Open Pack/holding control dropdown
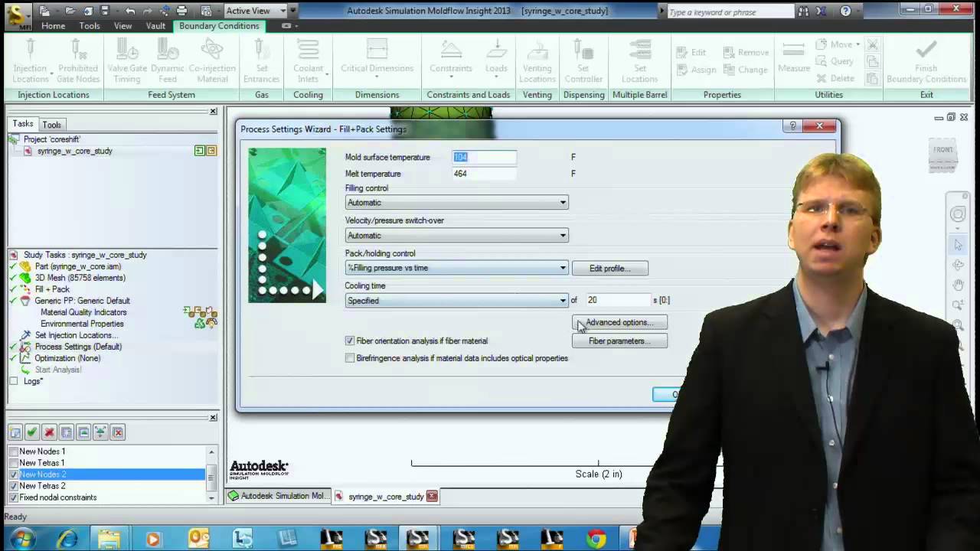The height and width of the screenshot is (551, 980). [456, 268]
